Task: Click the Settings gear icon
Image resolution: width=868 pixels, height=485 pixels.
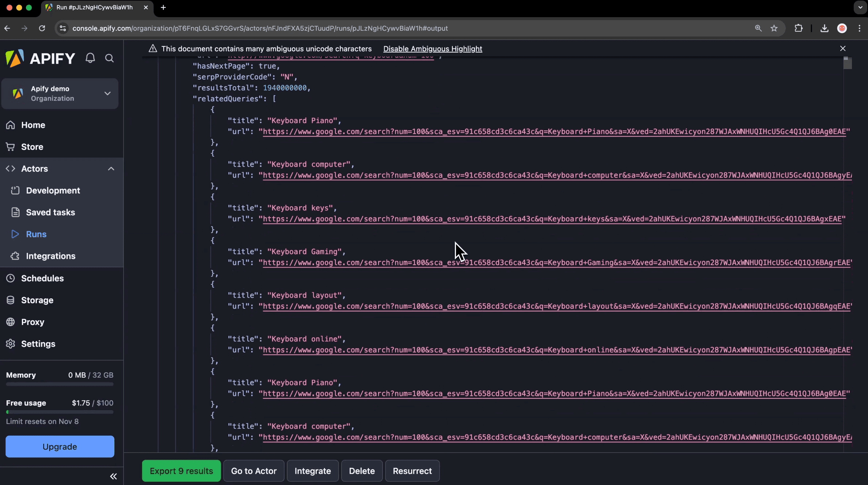Action: pos(11,344)
